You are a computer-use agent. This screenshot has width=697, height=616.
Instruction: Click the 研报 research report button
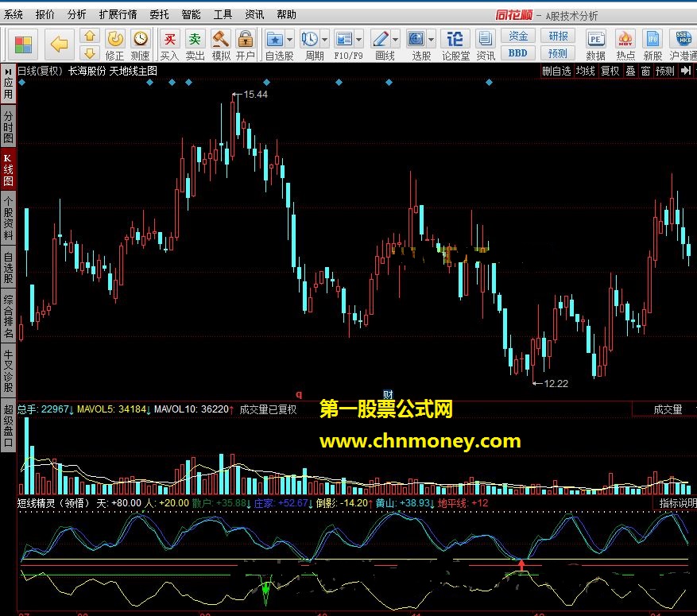click(558, 36)
